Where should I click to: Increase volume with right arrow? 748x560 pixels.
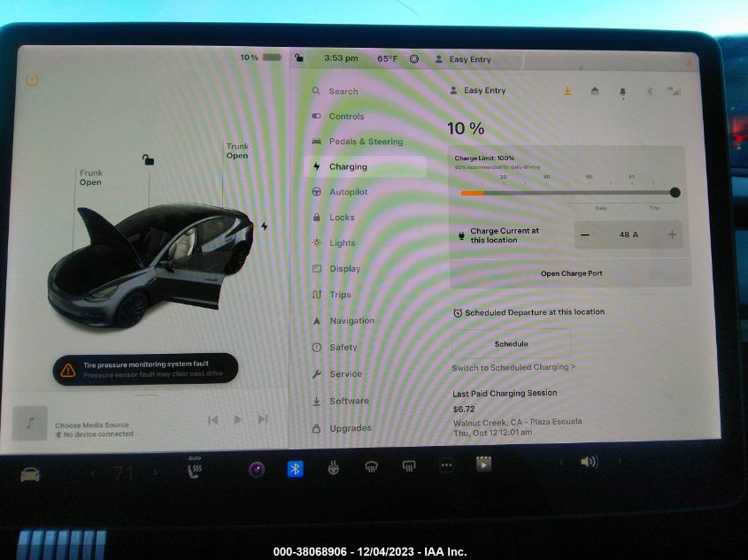[620, 461]
